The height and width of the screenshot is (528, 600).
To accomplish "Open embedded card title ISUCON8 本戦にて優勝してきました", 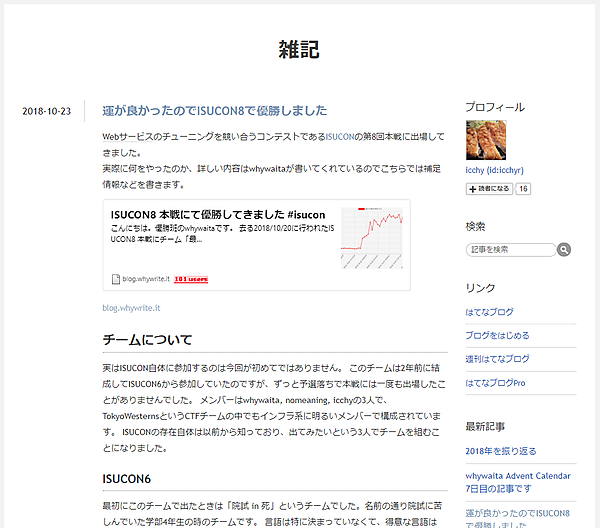I will point(218,214).
